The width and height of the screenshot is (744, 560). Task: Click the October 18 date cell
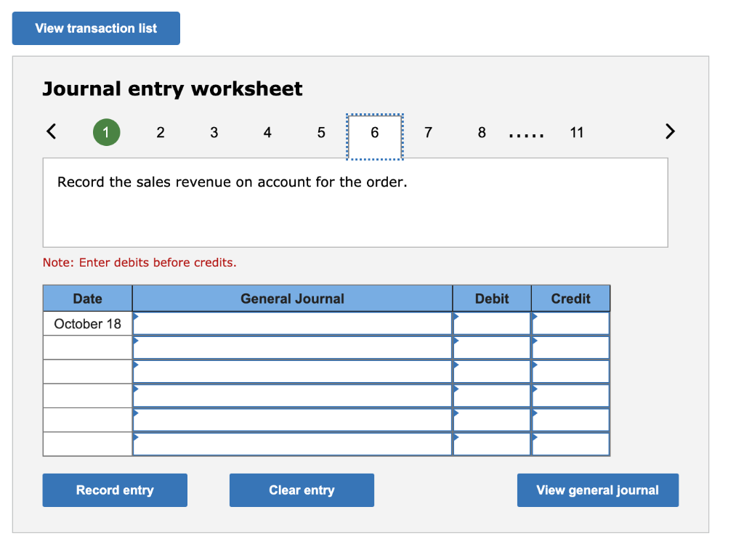(88, 323)
